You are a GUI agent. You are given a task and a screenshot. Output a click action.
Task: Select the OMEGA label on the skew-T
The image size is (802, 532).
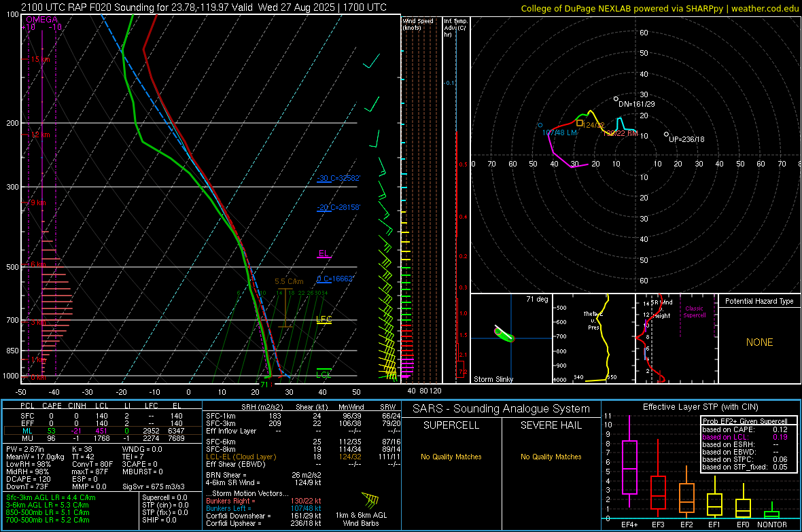click(x=41, y=20)
